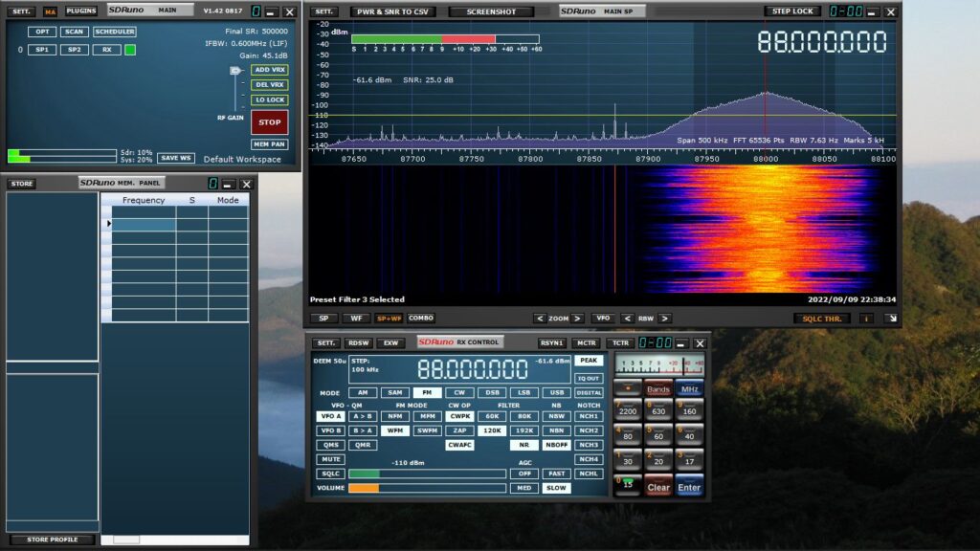Toggle the PEAK button in RX Control
The image size is (980, 551).
589,361
